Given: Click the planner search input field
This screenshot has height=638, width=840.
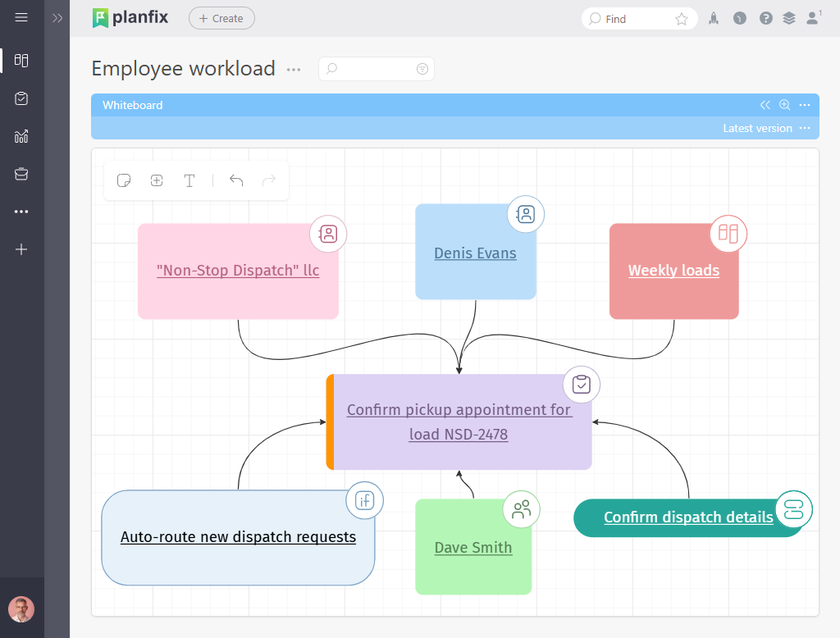Looking at the screenshot, I should pyautogui.click(x=376, y=69).
